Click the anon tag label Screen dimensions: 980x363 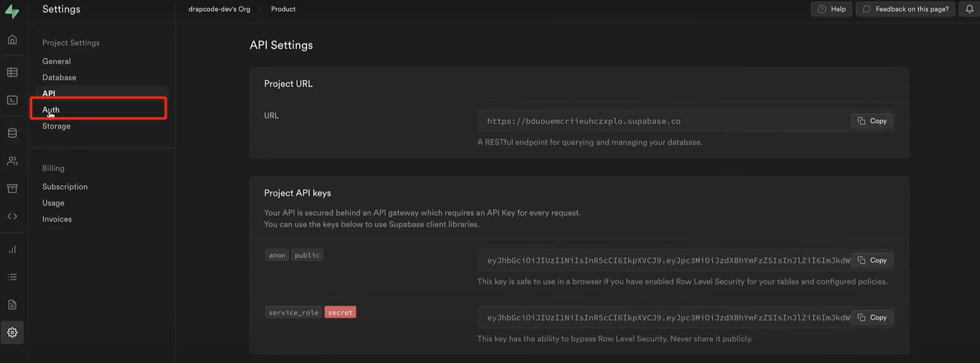pyautogui.click(x=277, y=255)
